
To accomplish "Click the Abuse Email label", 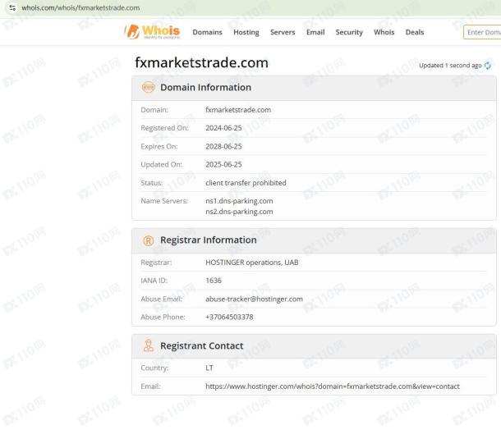I will 161,299.
